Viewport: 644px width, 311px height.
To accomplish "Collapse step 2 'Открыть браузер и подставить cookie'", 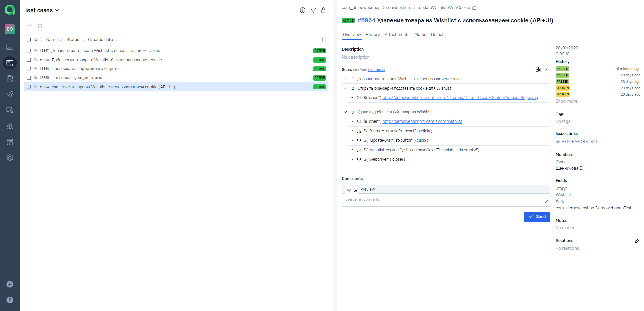I will [x=345, y=88].
